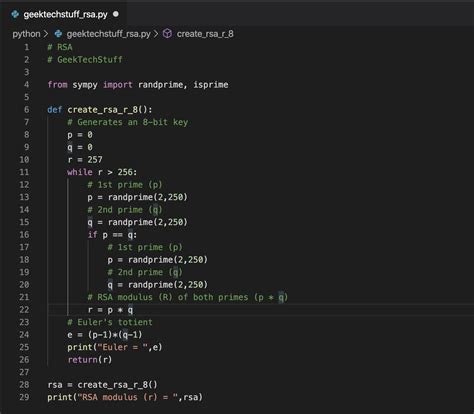This screenshot has width=474, height=414.
Task: Click the print("RSA modulus (r) = ",rsa) line
Action: tap(125, 397)
